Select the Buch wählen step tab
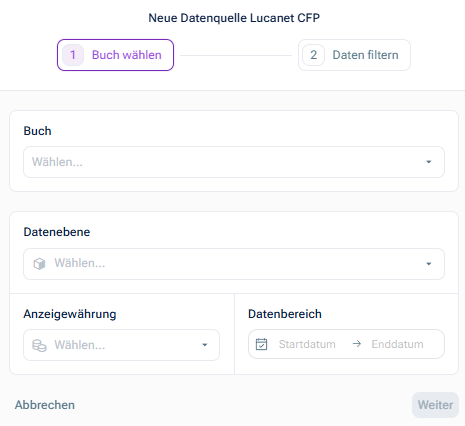The image size is (465, 426). (115, 55)
